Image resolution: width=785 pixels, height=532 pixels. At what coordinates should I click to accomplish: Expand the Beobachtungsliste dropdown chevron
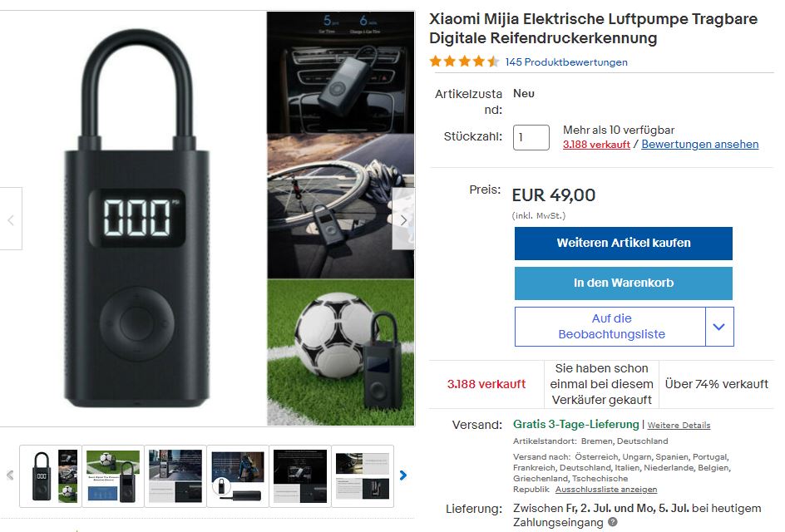(x=719, y=327)
